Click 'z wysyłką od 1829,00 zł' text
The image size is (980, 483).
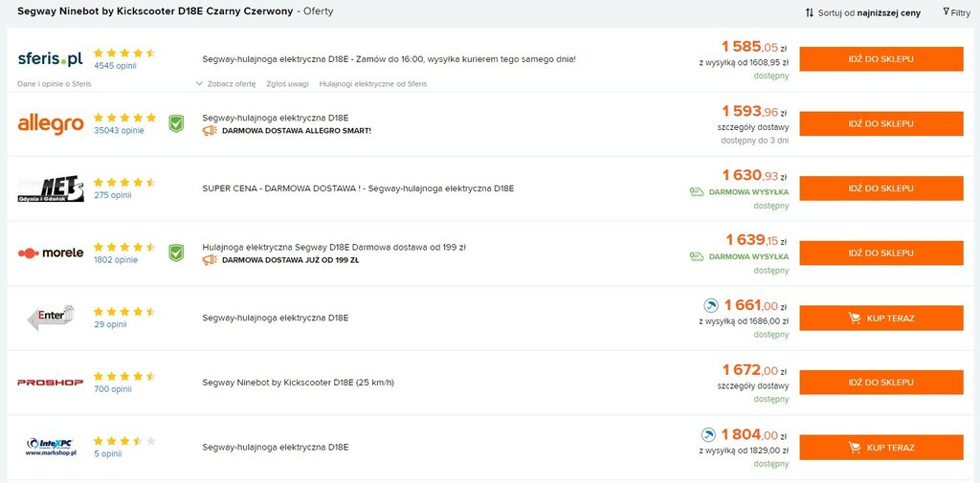744,450
